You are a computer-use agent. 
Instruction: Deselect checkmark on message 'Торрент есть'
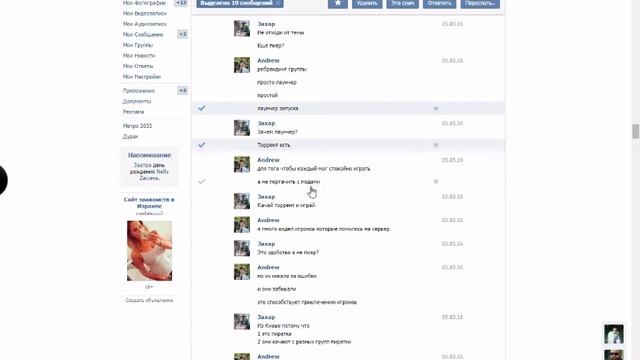point(202,145)
